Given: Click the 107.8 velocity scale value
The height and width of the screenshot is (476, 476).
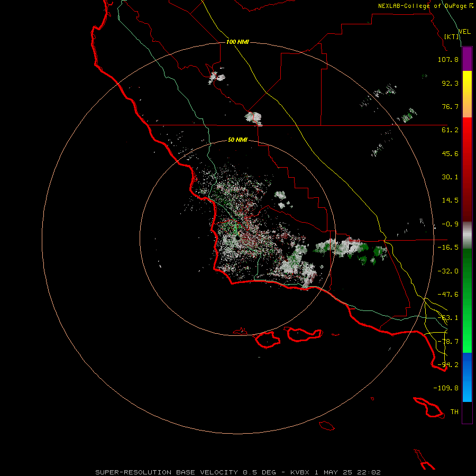Looking at the screenshot, I should [448, 59].
